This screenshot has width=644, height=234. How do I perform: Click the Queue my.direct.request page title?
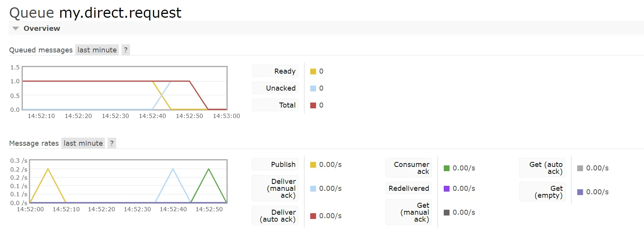coord(95,13)
